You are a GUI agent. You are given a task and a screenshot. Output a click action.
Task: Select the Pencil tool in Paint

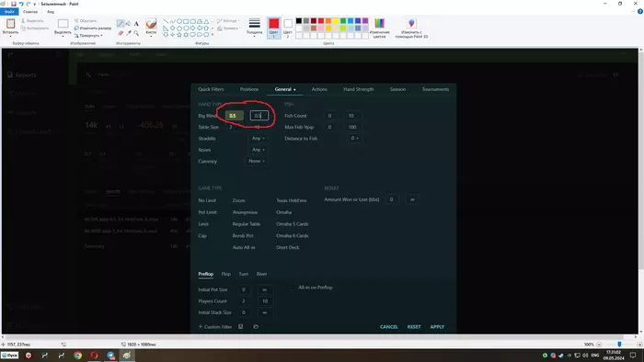click(x=121, y=24)
